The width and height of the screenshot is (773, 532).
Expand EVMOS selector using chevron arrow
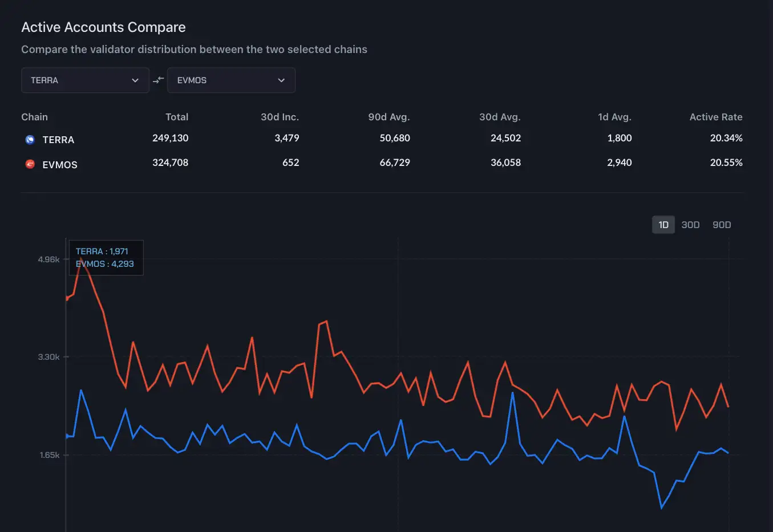click(x=281, y=80)
